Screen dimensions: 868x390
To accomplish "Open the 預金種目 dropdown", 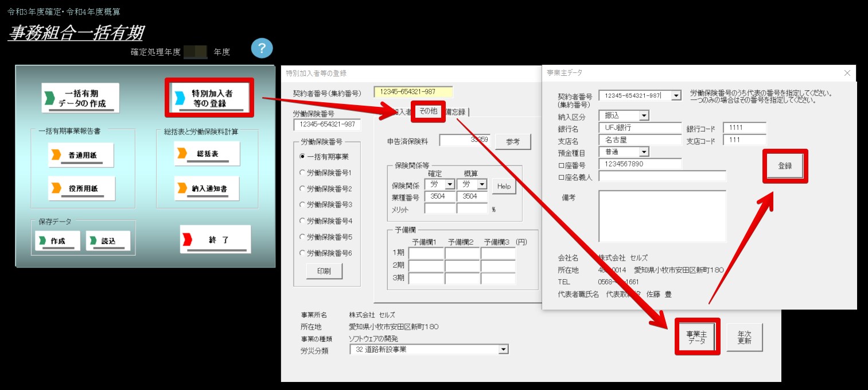I will pyautogui.click(x=644, y=152).
